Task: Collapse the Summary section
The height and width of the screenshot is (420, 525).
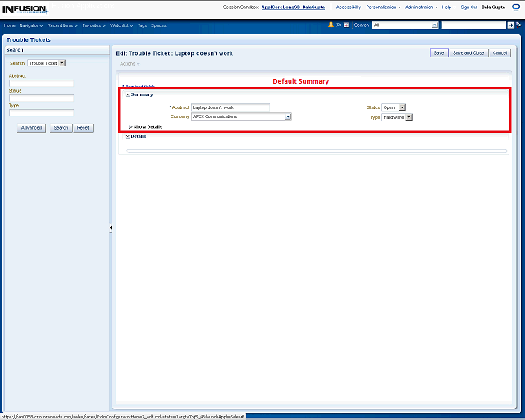Action: point(128,94)
